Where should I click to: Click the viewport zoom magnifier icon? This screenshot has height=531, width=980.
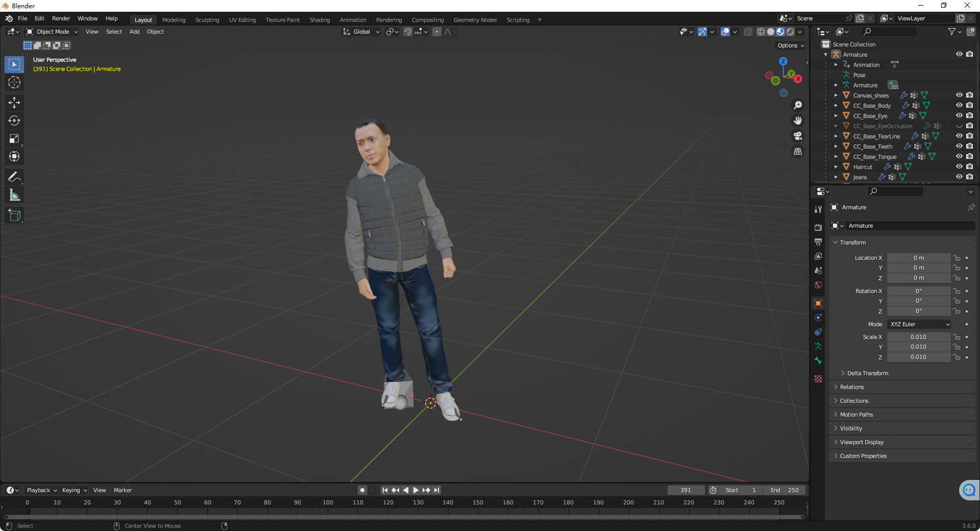pyautogui.click(x=798, y=105)
